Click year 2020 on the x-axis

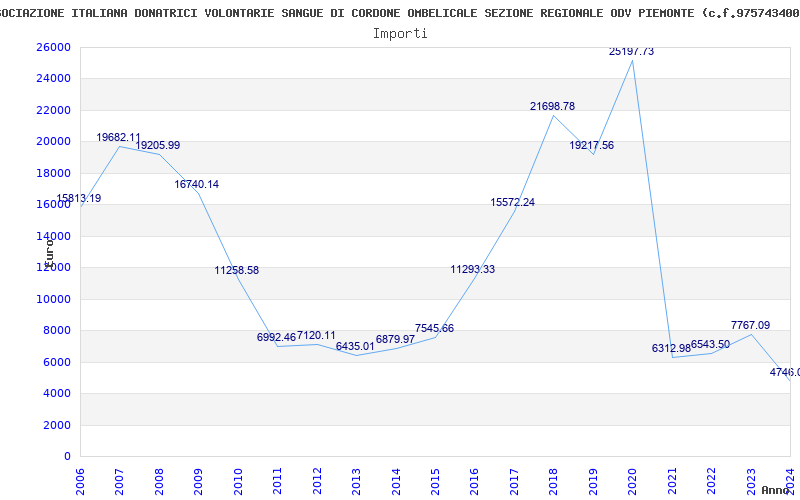point(632,478)
